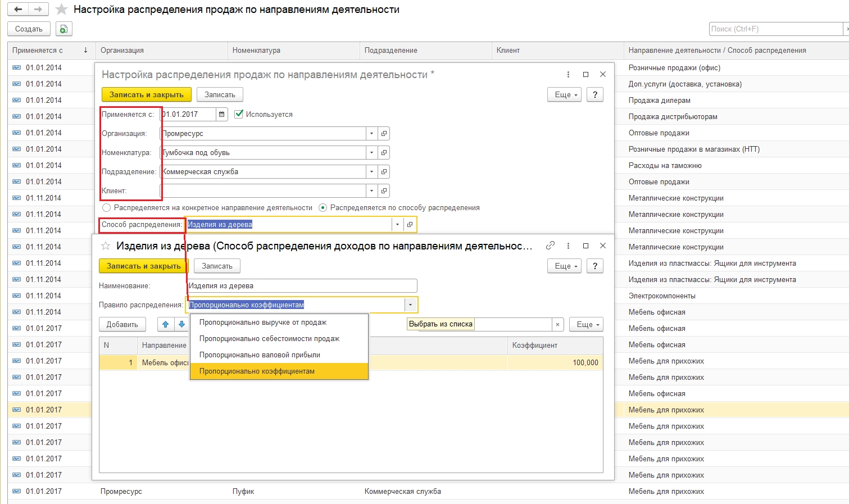Screen dimensions: 849x504
Task: Click the sort arrow in Применяется с header
Action: click(x=85, y=50)
